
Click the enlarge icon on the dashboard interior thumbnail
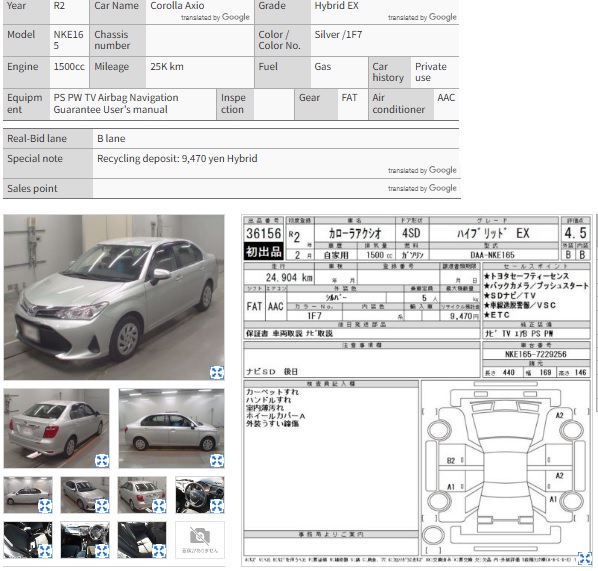point(102,551)
